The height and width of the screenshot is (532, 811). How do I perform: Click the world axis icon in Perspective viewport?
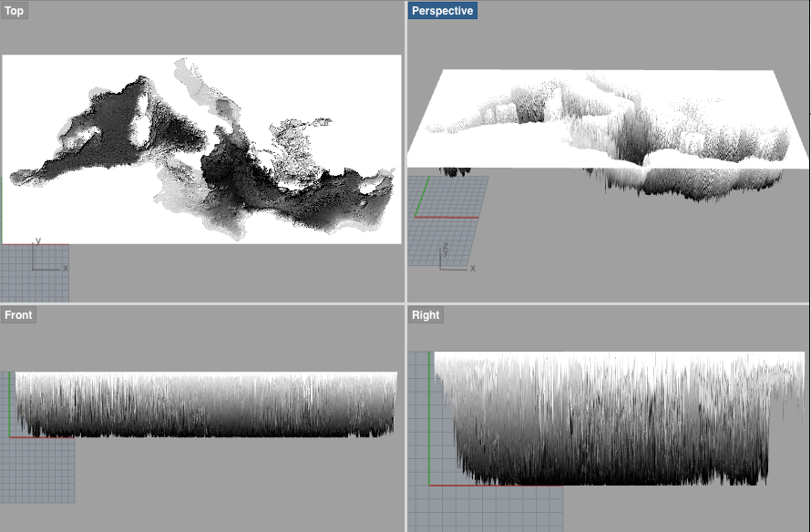pos(457,258)
